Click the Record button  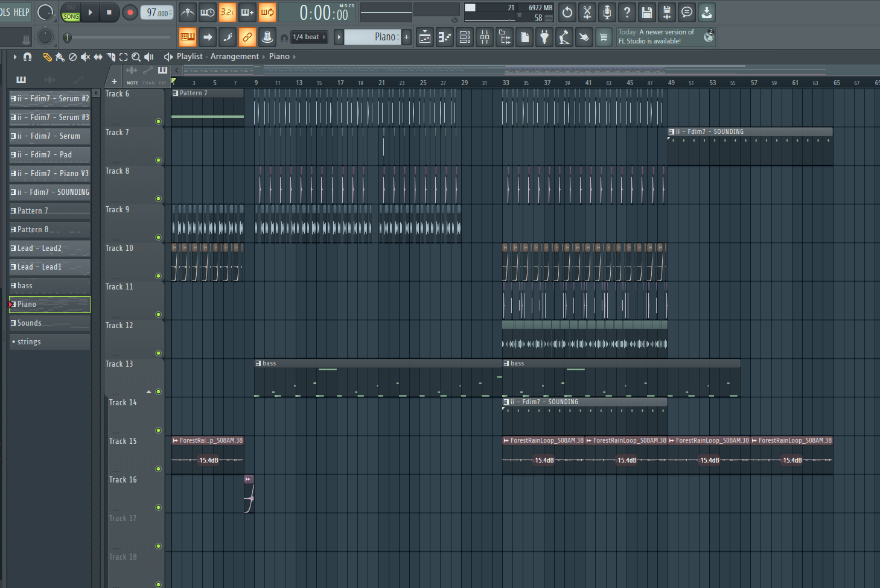pos(129,12)
